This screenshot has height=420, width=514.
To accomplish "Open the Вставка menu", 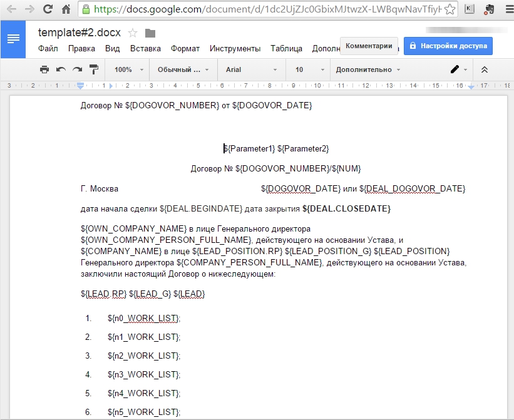I will tap(145, 48).
